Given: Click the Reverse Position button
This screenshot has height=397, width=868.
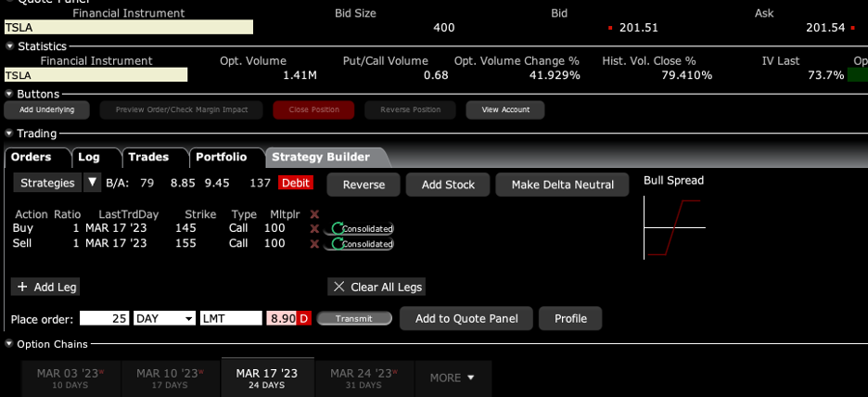Looking at the screenshot, I should pos(410,109).
